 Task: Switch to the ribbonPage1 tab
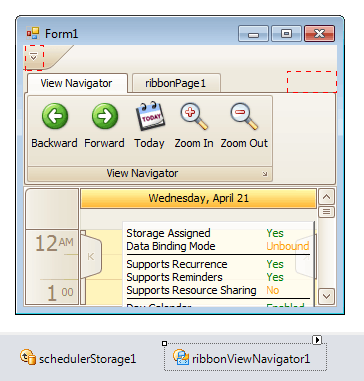point(176,83)
